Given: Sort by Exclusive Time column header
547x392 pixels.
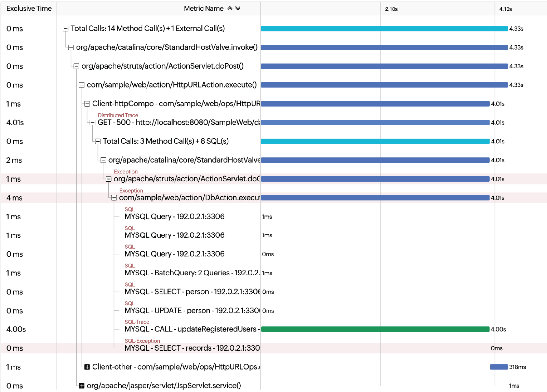Looking at the screenshot, I should 29,9.
